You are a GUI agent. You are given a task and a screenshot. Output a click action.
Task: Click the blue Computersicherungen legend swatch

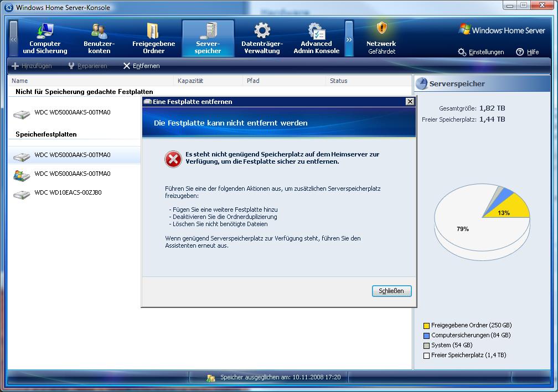tap(426, 336)
